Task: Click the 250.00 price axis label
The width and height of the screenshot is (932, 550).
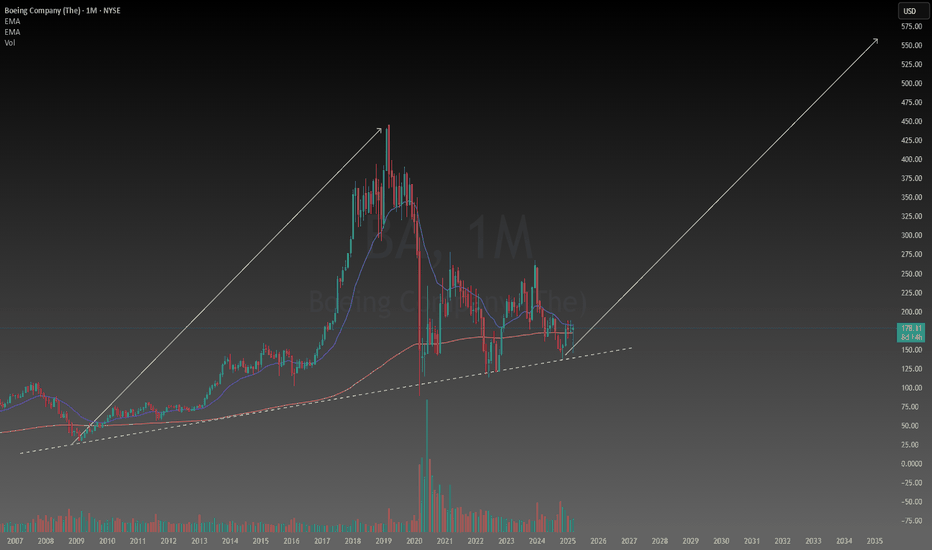Action: tap(911, 274)
